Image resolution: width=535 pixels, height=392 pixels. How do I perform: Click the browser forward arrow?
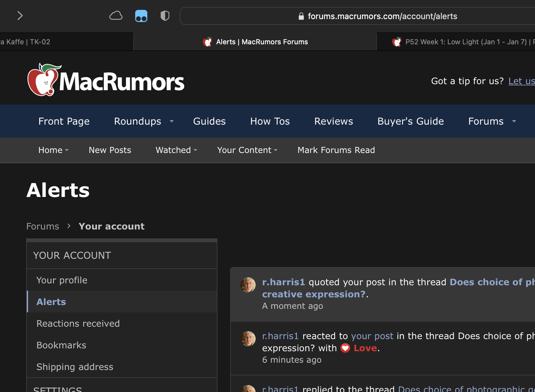[x=20, y=16]
